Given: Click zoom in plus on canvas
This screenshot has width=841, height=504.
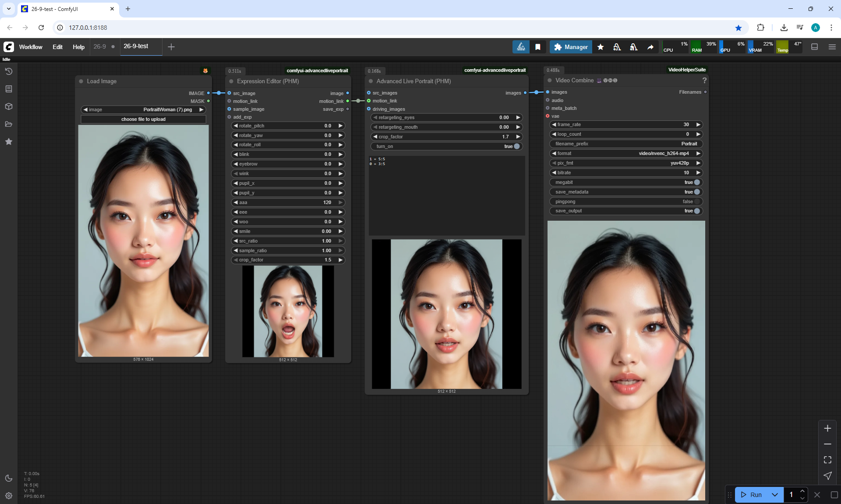Looking at the screenshot, I should pyautogui.click(x=827, y=428).
